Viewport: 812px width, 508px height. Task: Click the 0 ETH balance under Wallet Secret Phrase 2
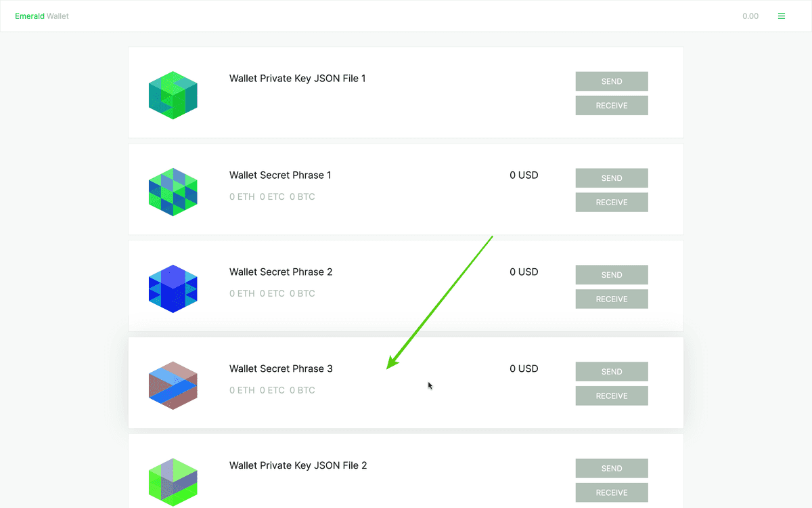pyautogui.click(x=242, y=293)
